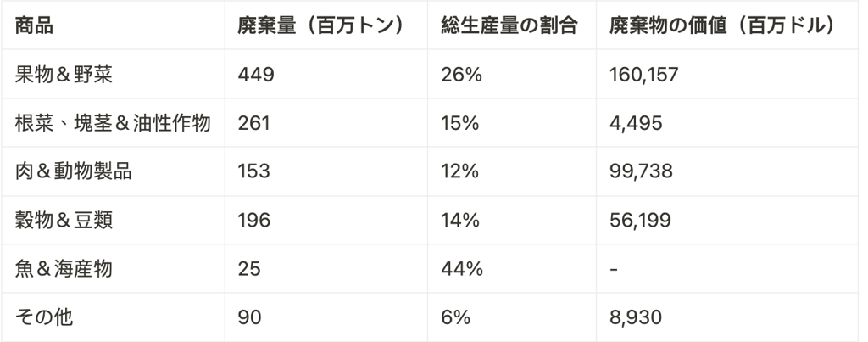Select the value 160,157
Viewport: 868px width, 342px height.
tap(644, 75)
